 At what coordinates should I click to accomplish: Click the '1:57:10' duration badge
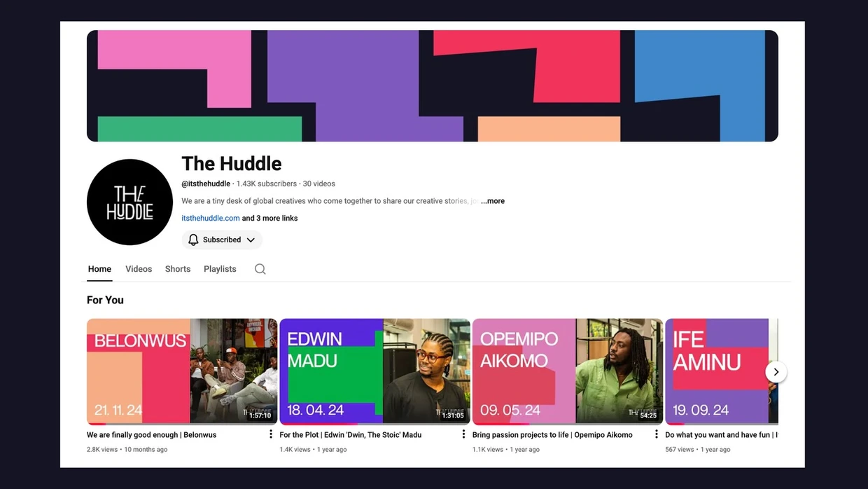pos(260,415)
